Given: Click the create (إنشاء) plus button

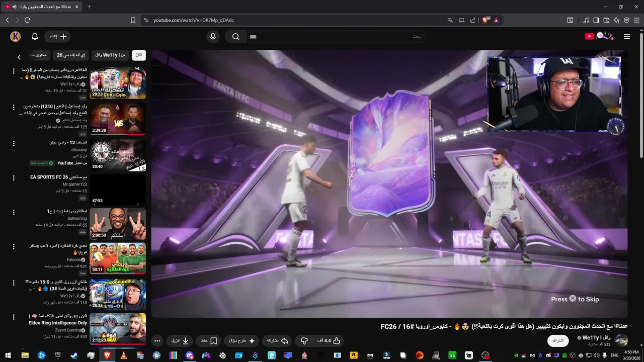Looking at the screenshot, I should click(57, 36).
